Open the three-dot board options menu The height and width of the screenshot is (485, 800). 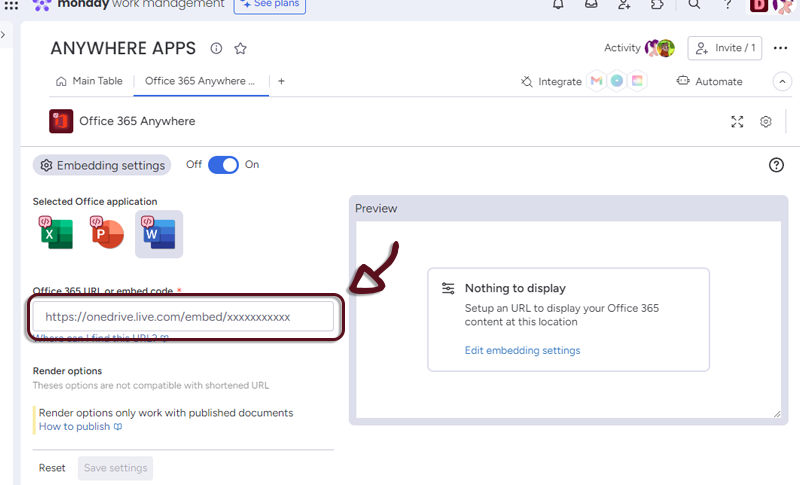(x=780, y=48)
